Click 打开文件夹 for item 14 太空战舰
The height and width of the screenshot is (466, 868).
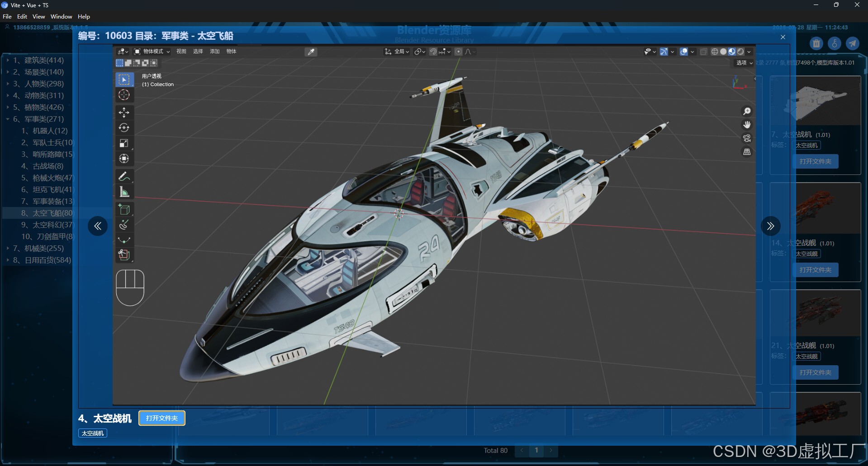[816, 270]
